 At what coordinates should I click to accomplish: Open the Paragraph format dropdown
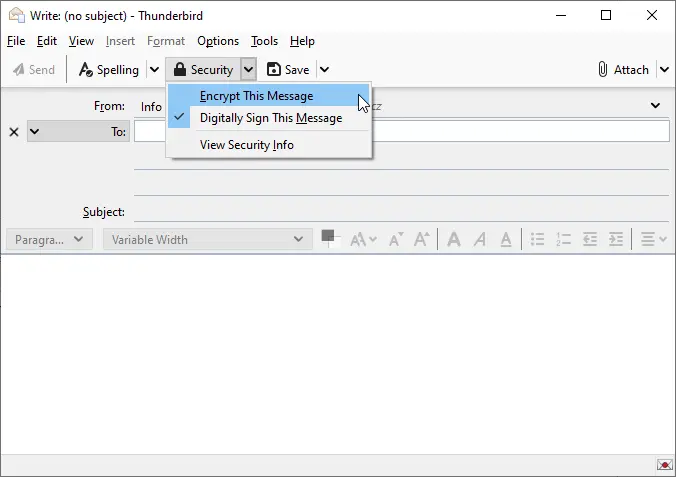[49, 239]
